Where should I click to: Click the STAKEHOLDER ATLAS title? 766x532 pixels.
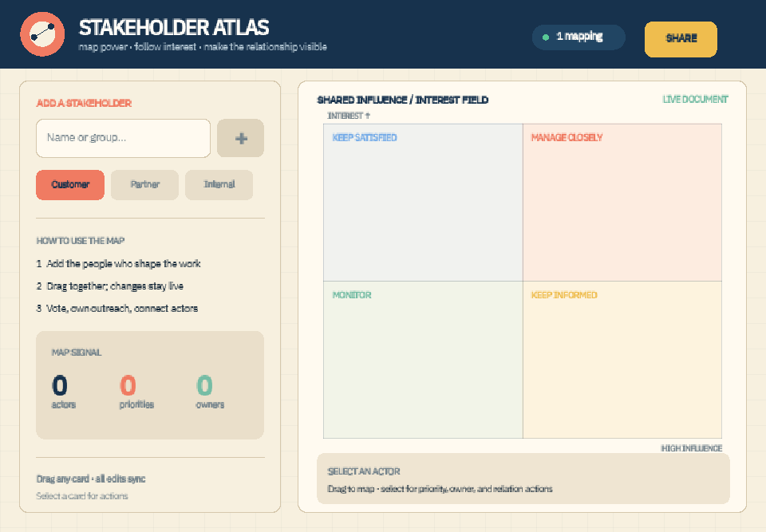[174, 28]
